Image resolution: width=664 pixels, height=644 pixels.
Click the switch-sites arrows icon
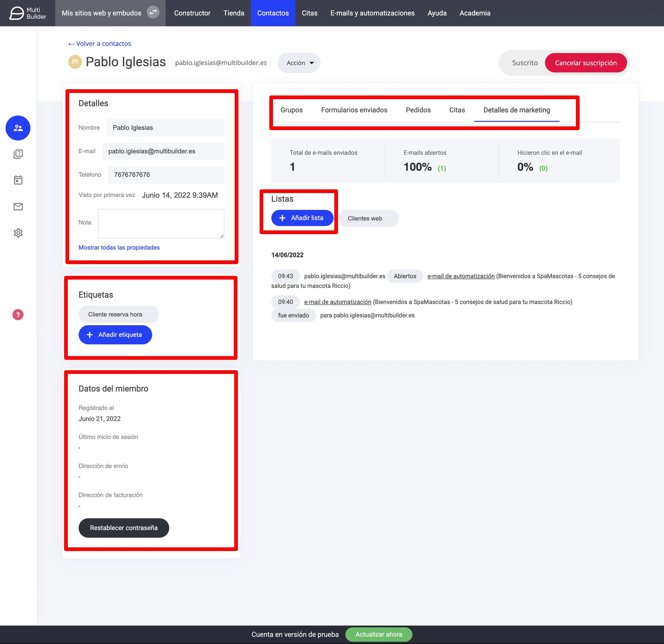[x=153, y=12]
